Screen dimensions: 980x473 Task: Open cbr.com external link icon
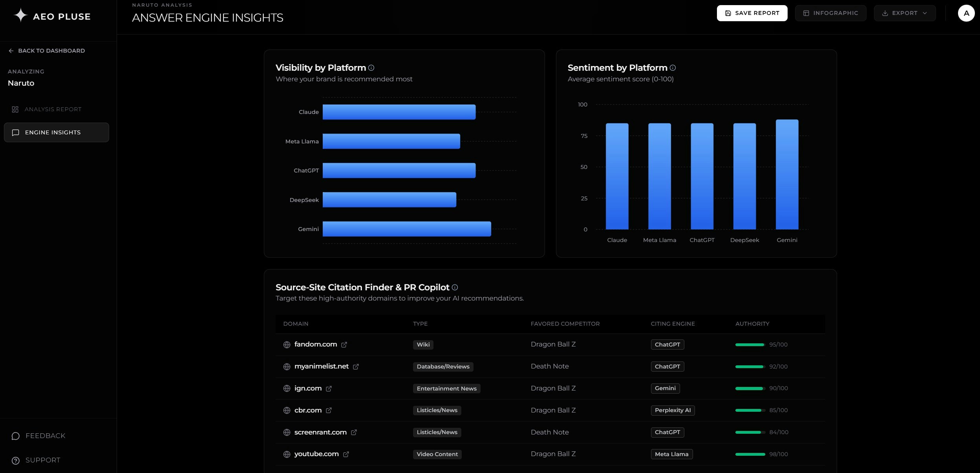pyautogui.click(x=329, y=410)
